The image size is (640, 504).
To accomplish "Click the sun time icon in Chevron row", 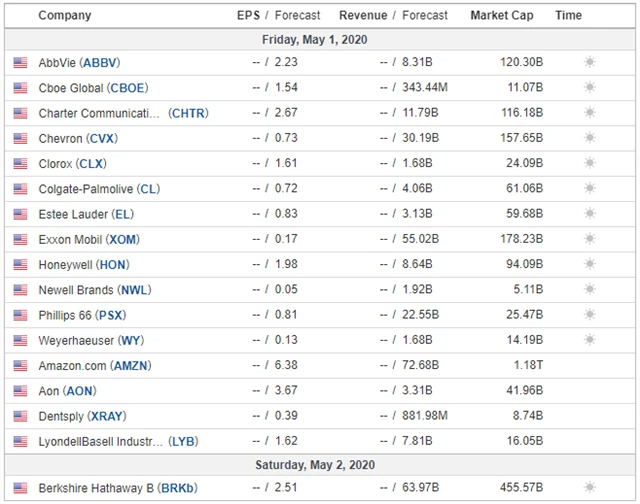I will tap(589, 138).
